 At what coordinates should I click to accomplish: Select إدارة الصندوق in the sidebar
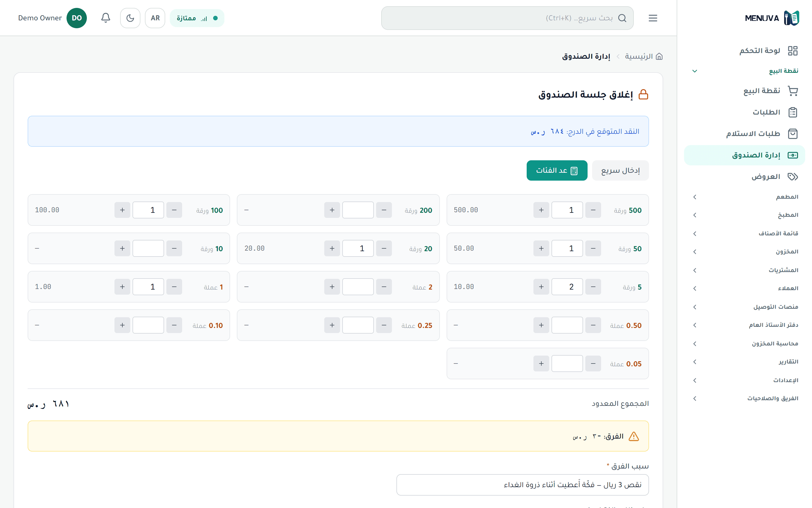(x=745, y=155)
